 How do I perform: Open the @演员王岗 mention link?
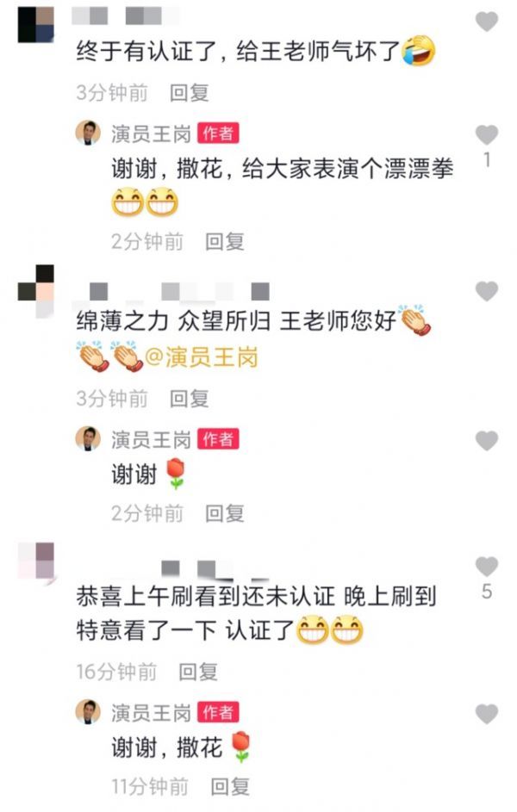202,358
